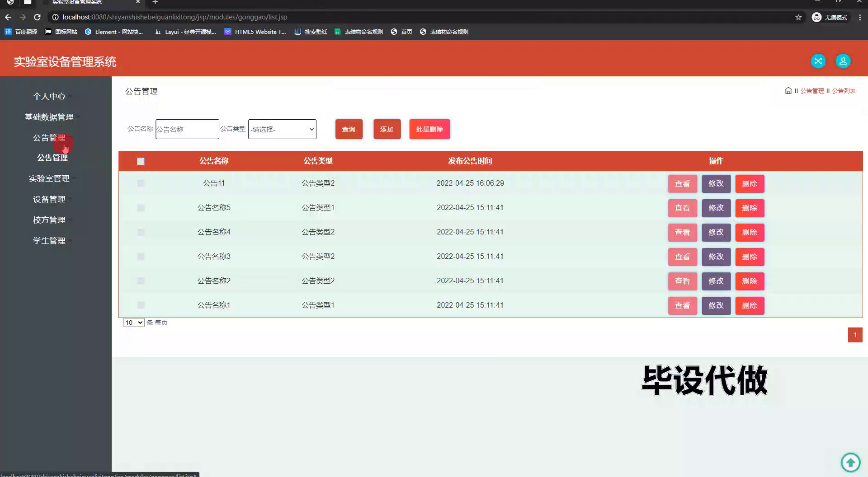Open the 首页 bookmark
868x477 pixels.
coord(401,32)
